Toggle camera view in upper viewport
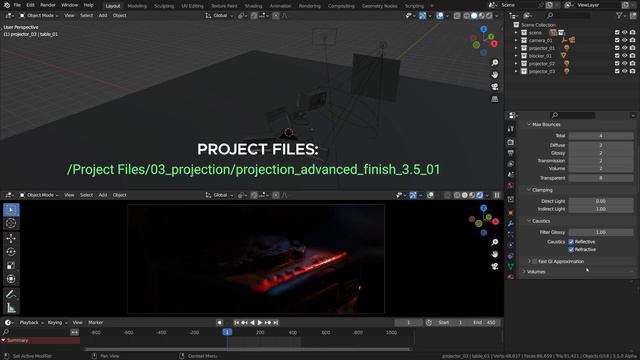This screenshot has height=360, width=640. [x=495, y=87]
